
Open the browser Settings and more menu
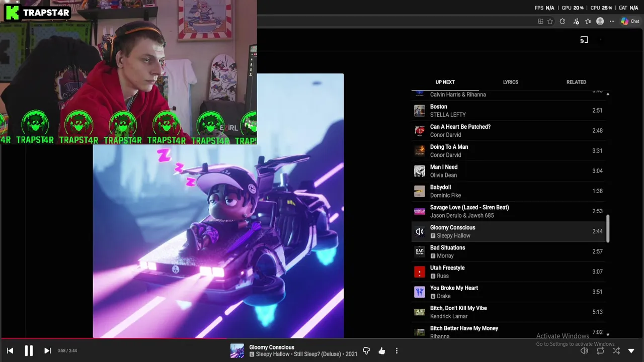click(x=612, y=21)
